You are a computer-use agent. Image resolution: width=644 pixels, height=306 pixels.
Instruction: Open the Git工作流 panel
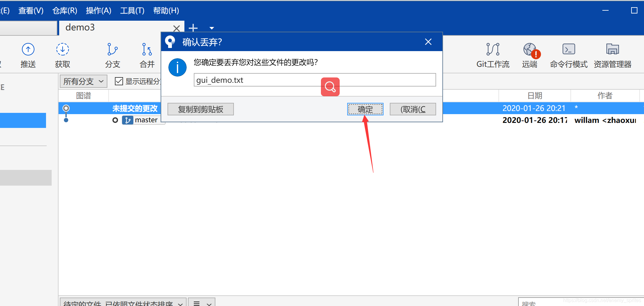coord(492,55)
